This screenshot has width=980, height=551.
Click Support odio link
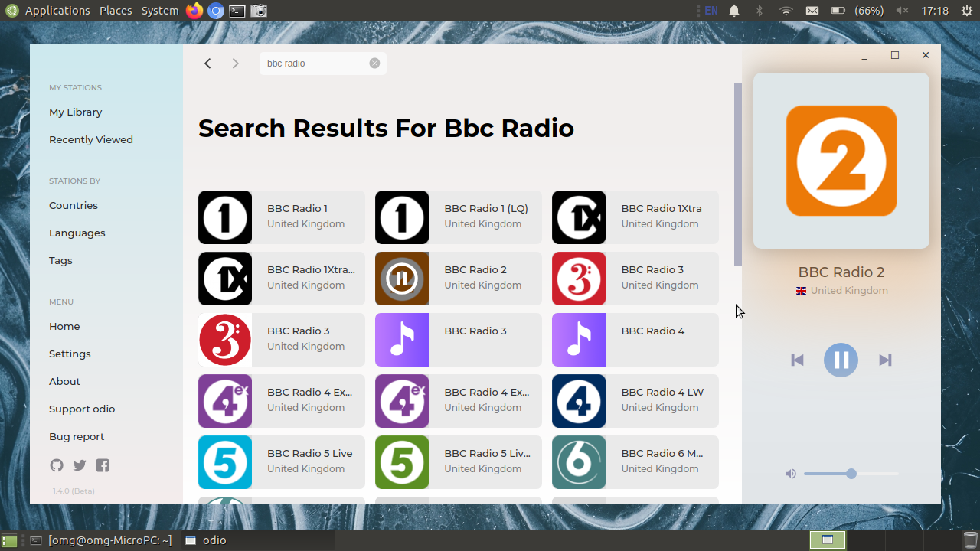[x=82, y=409]
